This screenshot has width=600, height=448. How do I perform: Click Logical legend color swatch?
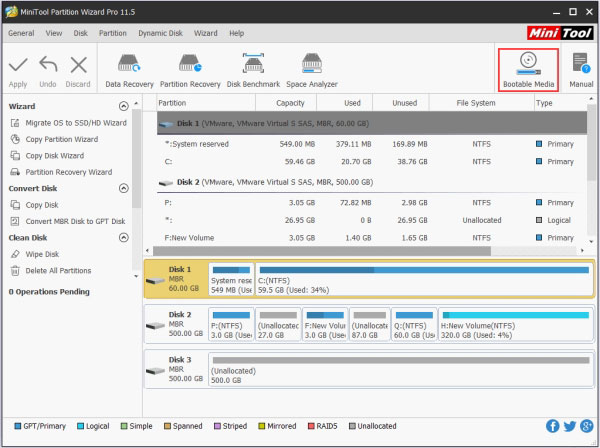80,426
